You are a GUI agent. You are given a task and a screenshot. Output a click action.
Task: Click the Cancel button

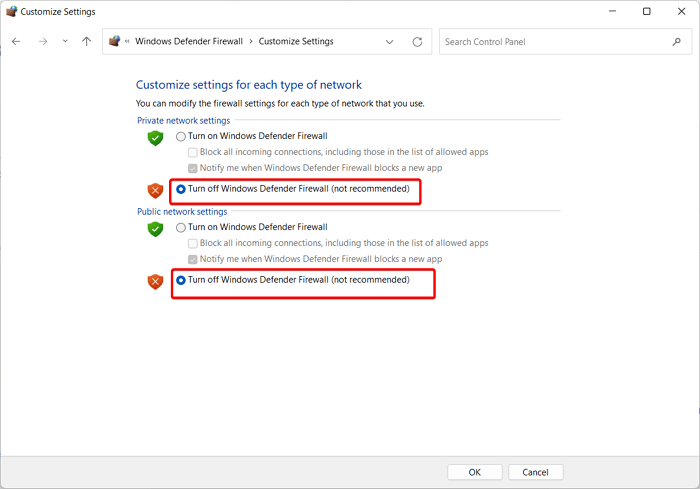pos(535,472)
